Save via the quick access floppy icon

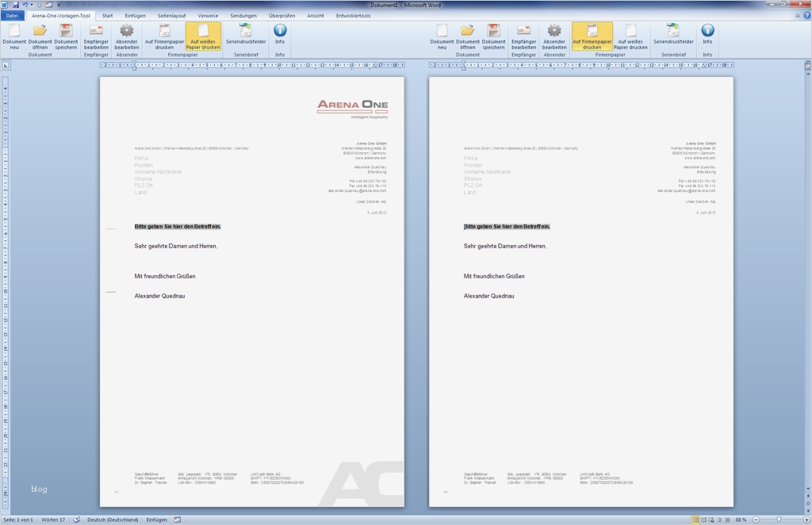16,5
